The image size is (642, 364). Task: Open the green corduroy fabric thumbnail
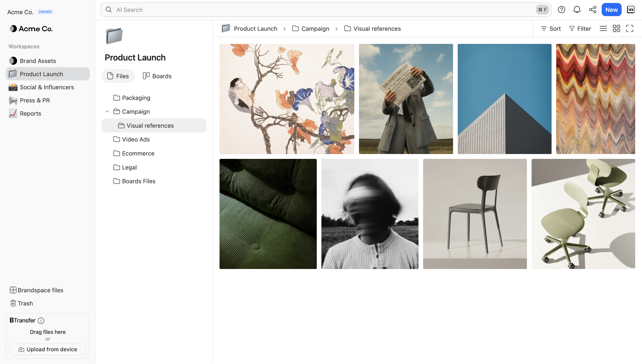tap(268, 214)
